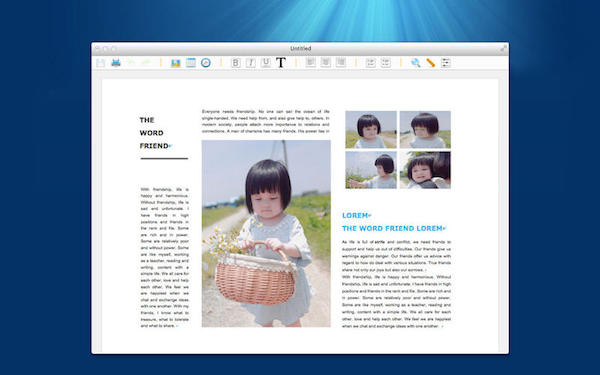Click the first list style button

[370, 63]
